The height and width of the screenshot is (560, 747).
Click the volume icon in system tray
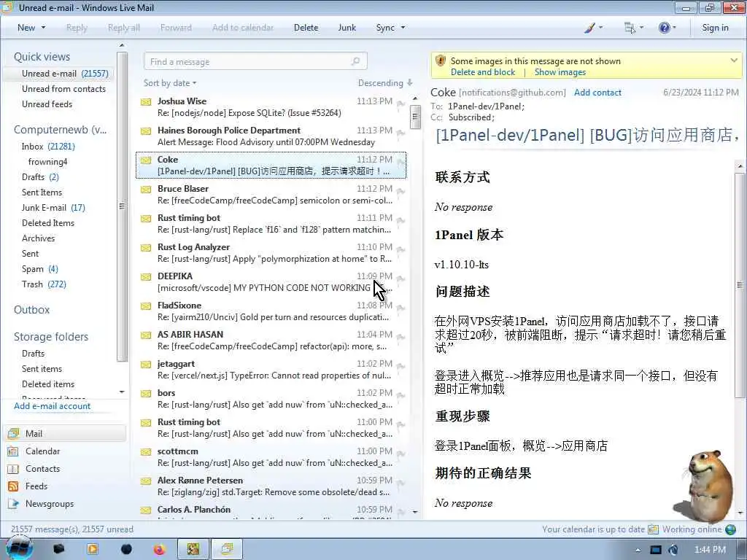point(673,550)
